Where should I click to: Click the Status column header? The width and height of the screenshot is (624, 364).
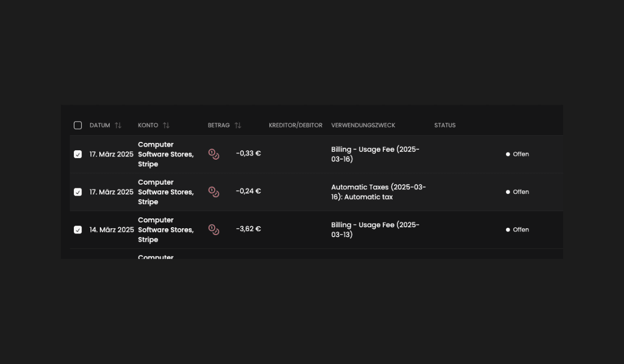point(445,125)
